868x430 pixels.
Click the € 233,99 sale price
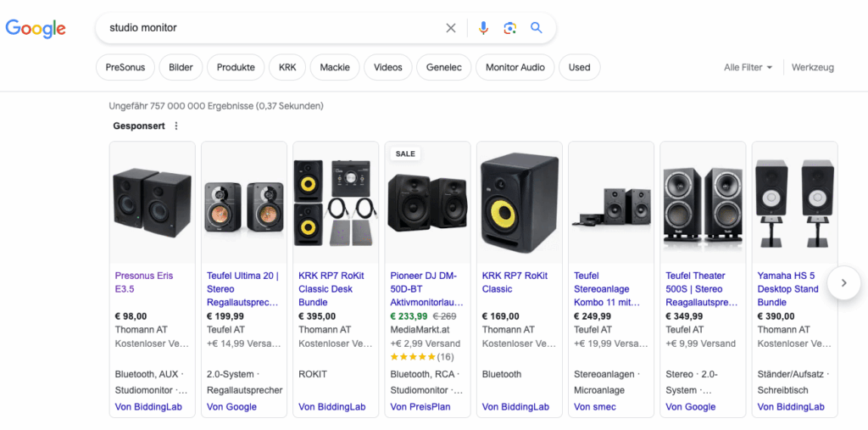pyautogui.click(x=409, y=316)
